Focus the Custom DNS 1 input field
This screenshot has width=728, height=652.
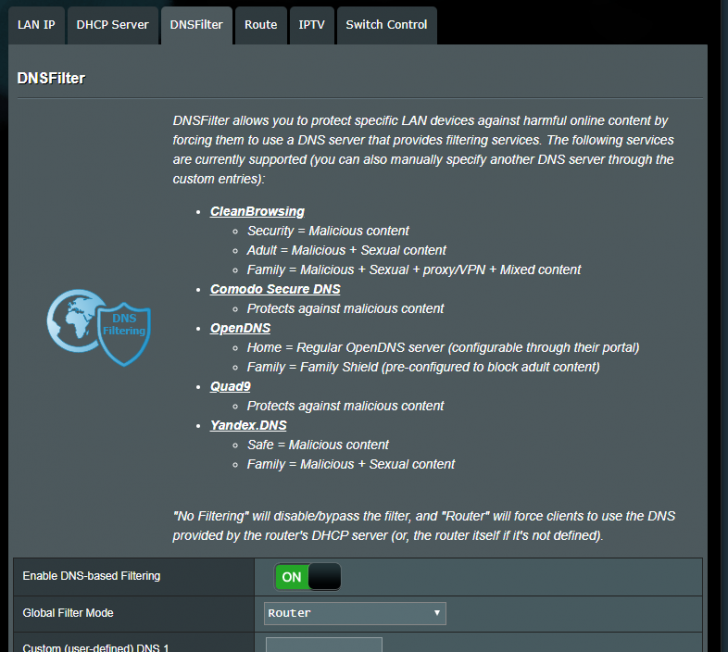[x=324, y=645]
